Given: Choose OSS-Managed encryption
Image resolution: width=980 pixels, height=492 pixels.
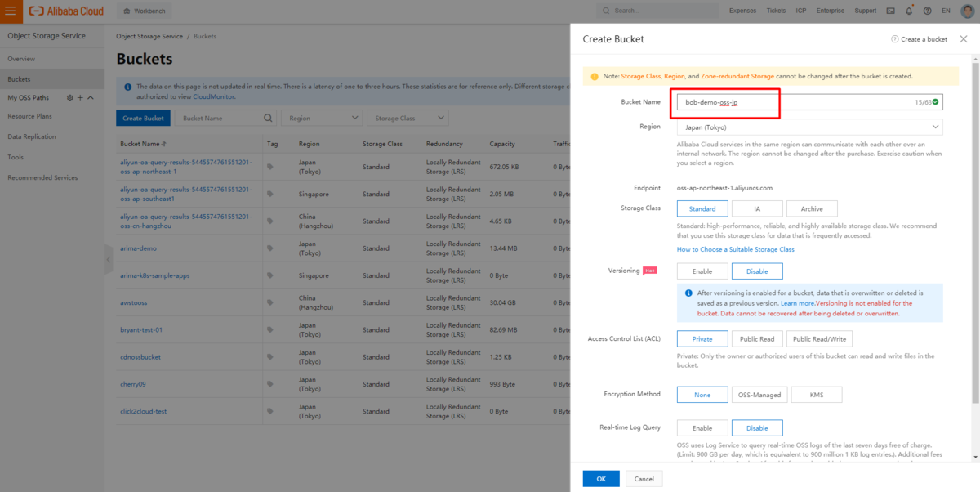Looking at the screenshot, I should pyautogui.click(x=759, y=395).
